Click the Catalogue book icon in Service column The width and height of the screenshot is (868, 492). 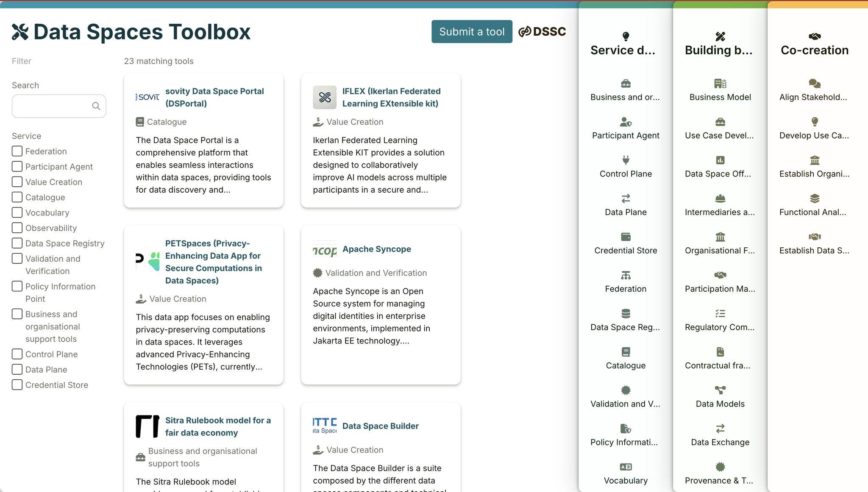[626, 352]
